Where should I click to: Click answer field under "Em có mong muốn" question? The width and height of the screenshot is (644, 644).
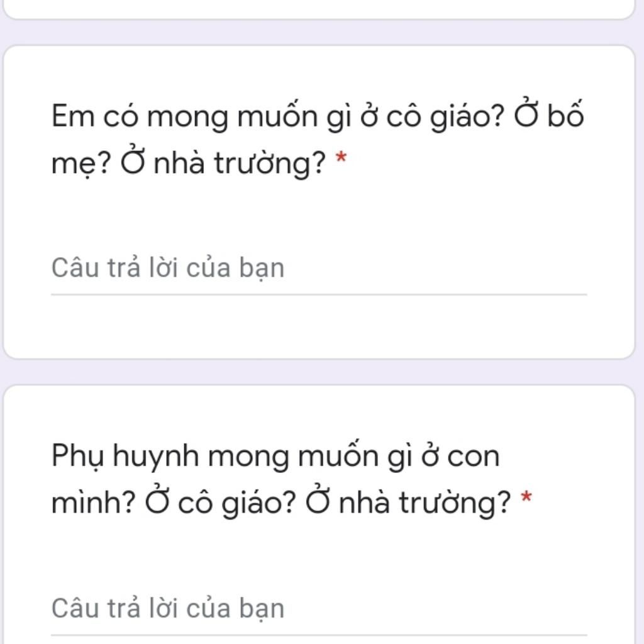point(318,269)
